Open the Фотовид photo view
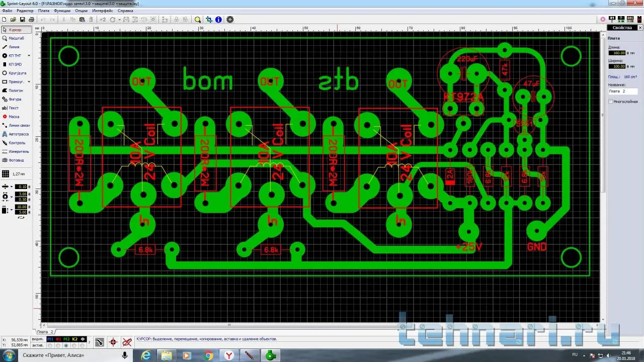The width and height of the screenshot is (644, 362). (x=16, y=160)
